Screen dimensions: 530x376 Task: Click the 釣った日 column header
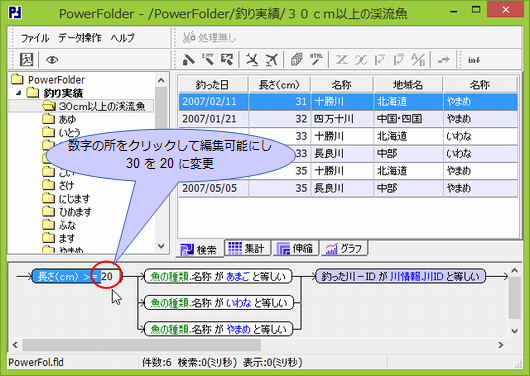pos(213,85)
